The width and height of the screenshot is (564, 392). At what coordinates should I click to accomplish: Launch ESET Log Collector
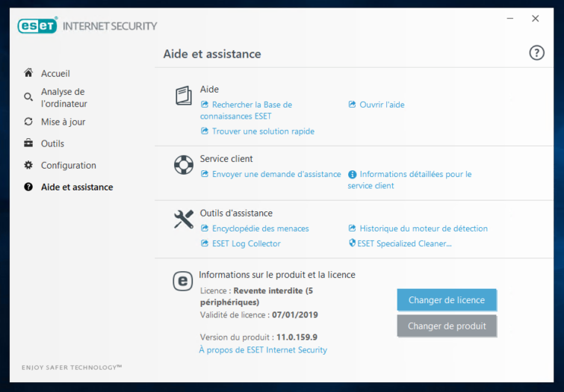(x=246, y=243)
